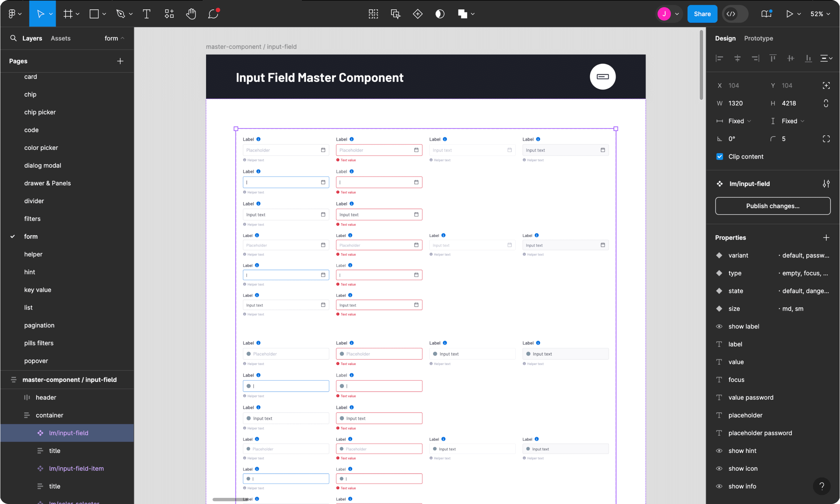This screenshot has height=504, width=840.
Task: Switch to the Layers tab
Action: (x=32, y=38)
